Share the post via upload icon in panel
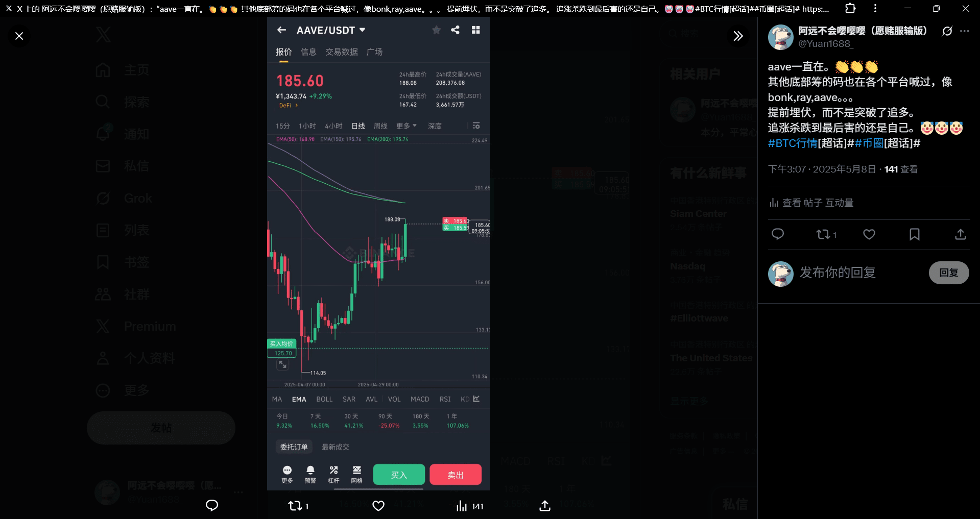980x519 pixels. 961,234
